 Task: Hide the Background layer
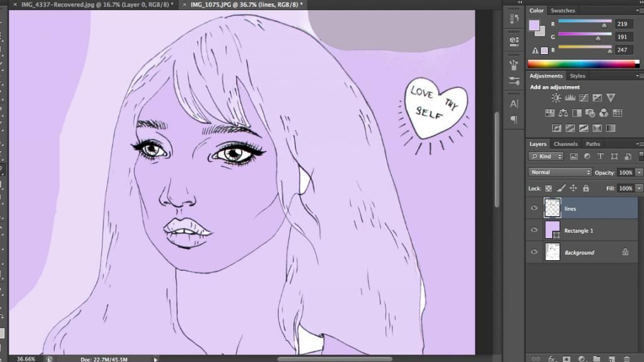point(534,252)
